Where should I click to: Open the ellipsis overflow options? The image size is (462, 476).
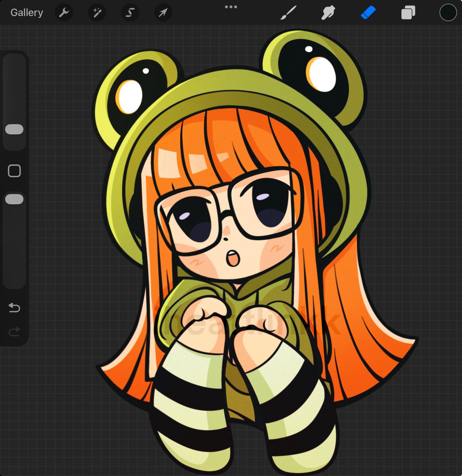point(231,7)
